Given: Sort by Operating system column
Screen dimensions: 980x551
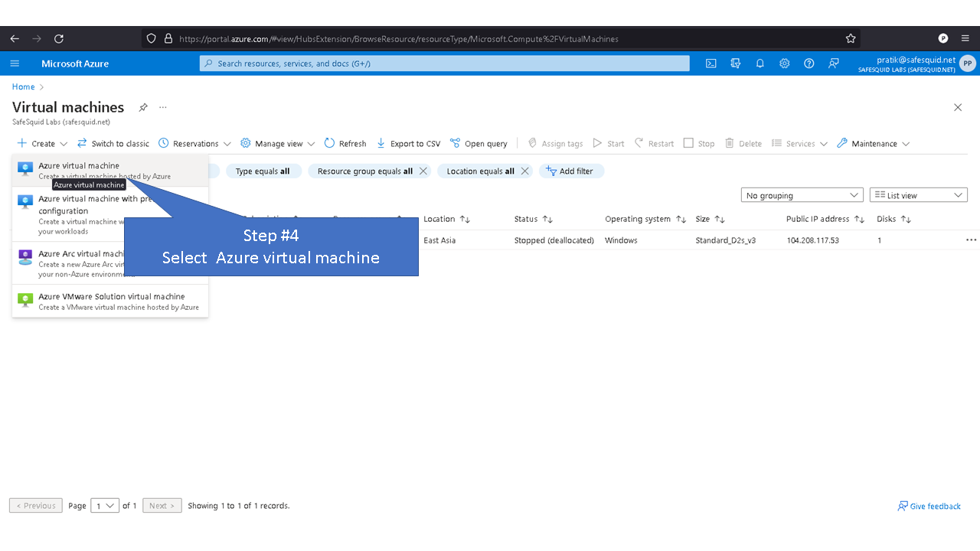Looking at the screenshot, I should (x=645, y=219).
